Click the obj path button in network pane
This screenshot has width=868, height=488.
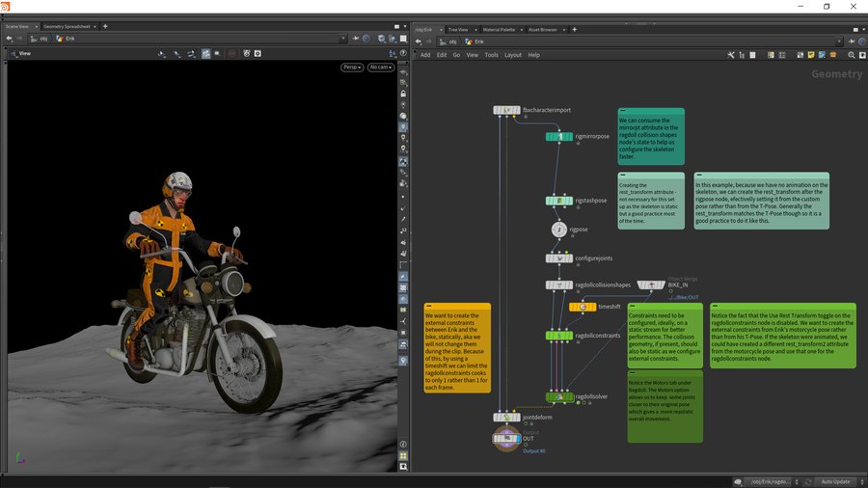(448, 42)
